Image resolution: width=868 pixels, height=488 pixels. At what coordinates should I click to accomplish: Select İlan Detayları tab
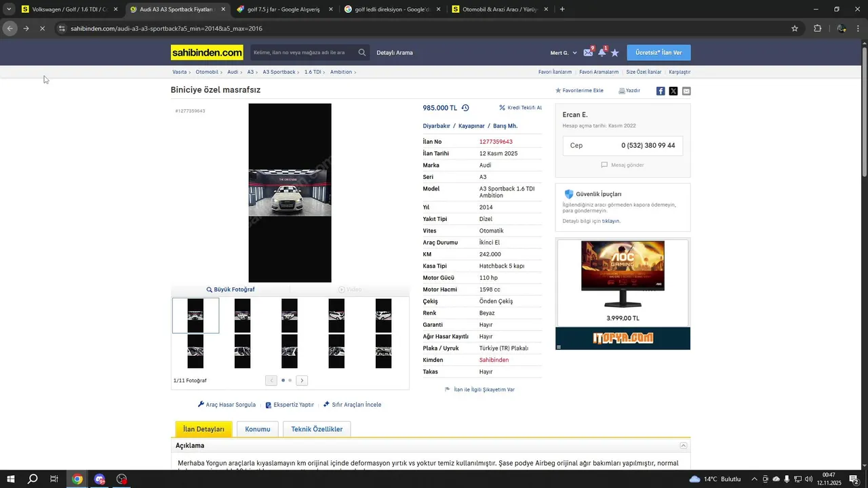(x=203, y=429)
